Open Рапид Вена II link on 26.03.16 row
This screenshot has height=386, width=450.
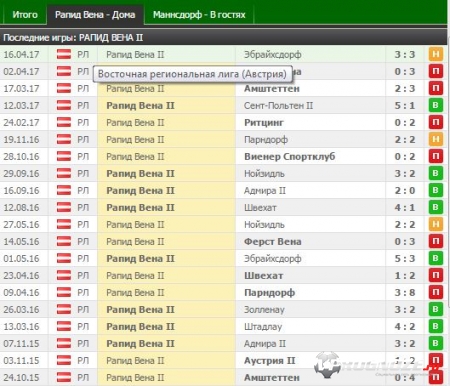[x=140, y=310]
